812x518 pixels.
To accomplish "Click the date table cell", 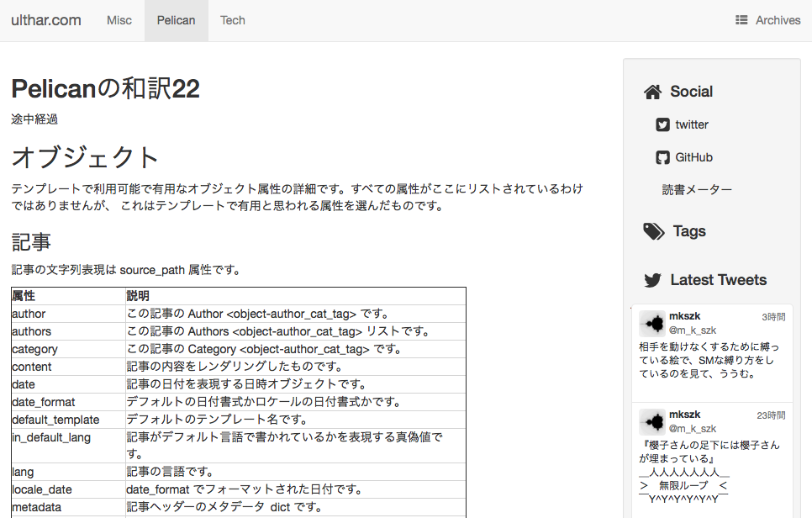I will [x=68, y=384].
